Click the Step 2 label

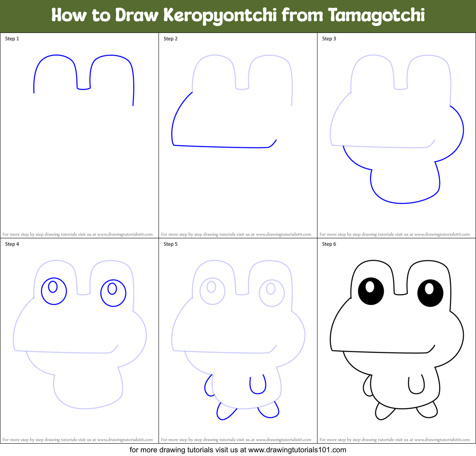[x=170, y=38]
